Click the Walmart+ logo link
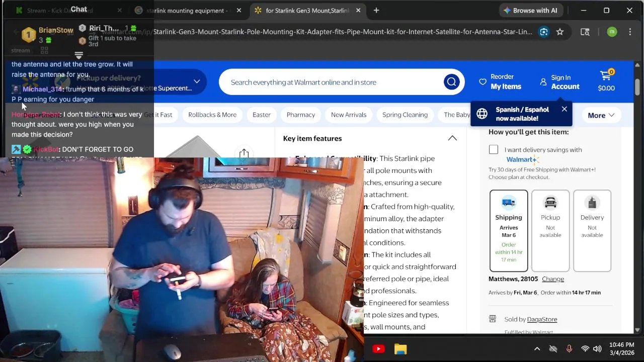The image size is (644, 362). tap(523, 160)
